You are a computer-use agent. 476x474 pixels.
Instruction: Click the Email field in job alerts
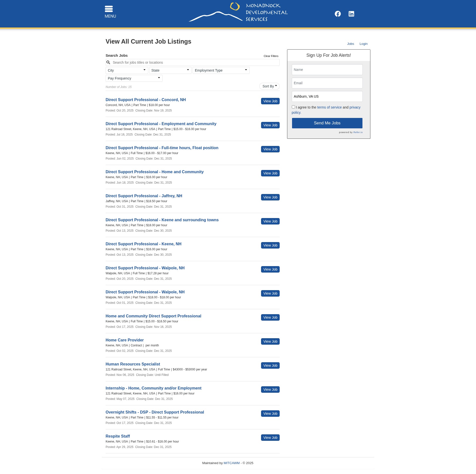(x=327, y=83)
